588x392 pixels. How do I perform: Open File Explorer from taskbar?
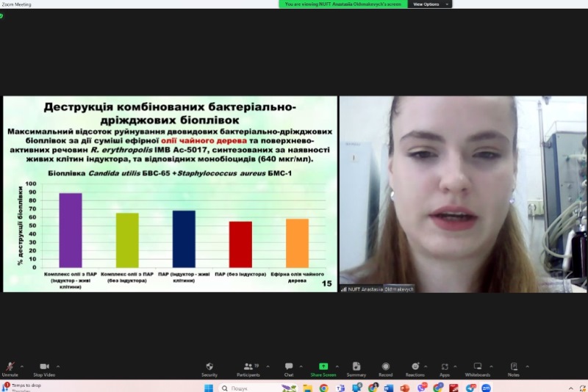click(307, 388)
